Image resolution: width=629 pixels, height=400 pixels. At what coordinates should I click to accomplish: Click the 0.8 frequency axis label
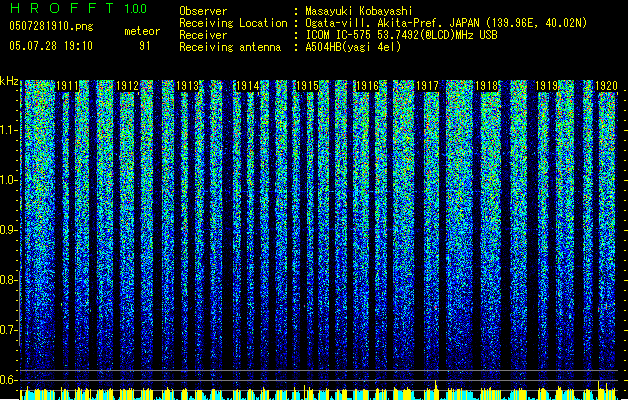coord(9,280)
